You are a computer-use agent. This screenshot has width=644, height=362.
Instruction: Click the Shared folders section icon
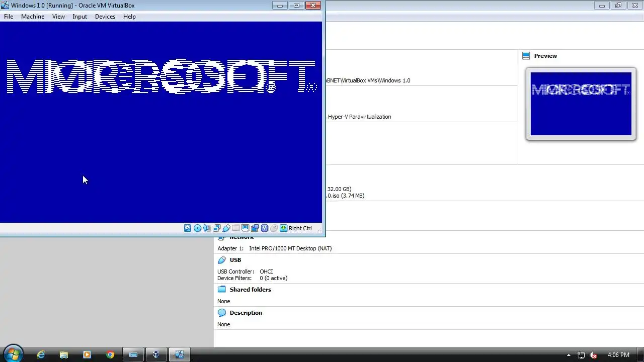(222, 290)
